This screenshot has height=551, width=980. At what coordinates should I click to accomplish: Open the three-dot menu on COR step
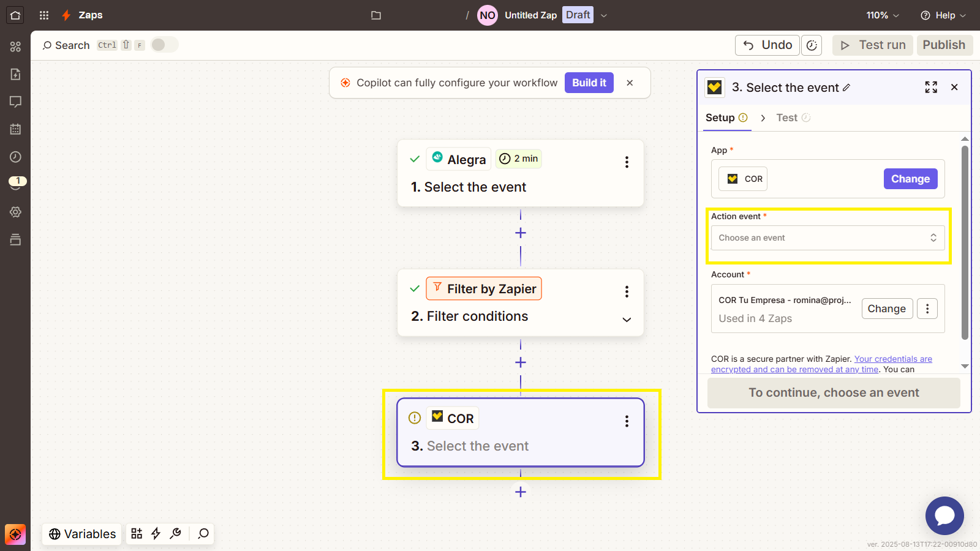click(627, 421)
